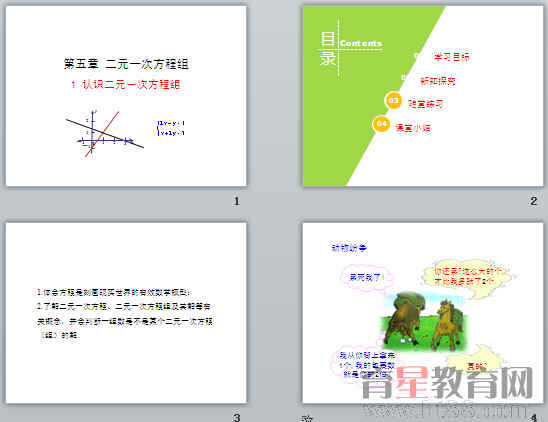This screenshot has width=548, height=422.
Task: Click the blue heading on slide 4
Action: click(x=349, y=248)
